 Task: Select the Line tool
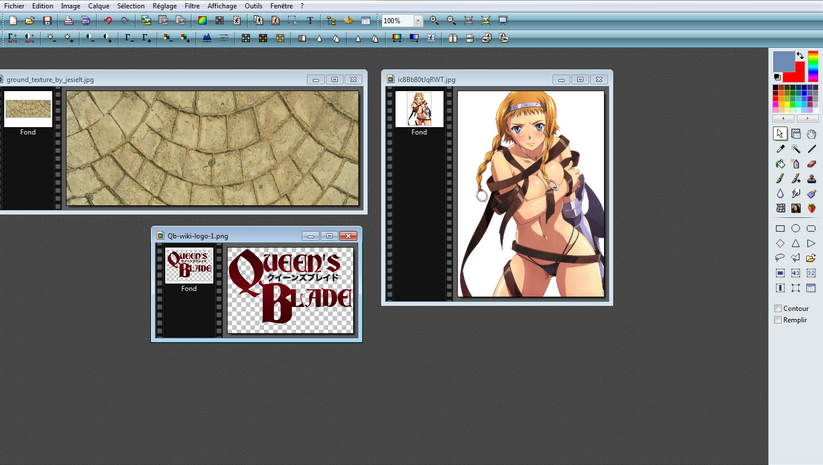(x=811, y=149)
